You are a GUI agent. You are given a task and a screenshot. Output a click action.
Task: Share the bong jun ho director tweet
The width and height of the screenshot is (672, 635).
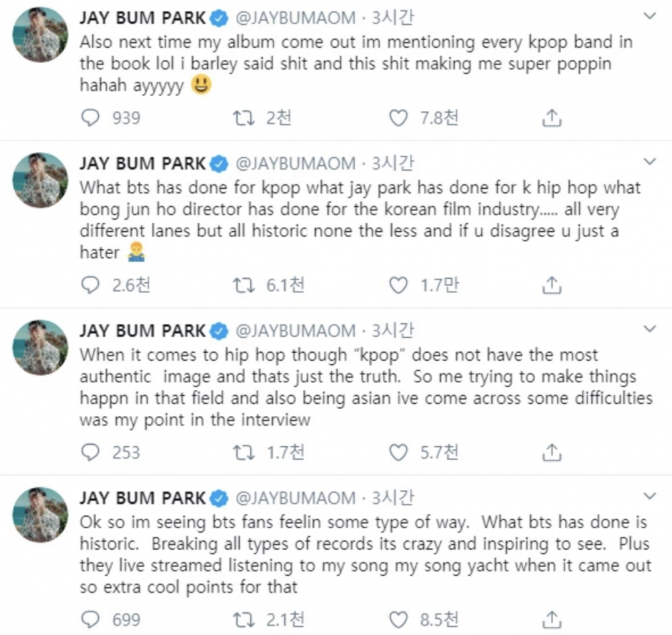[551, 286]
